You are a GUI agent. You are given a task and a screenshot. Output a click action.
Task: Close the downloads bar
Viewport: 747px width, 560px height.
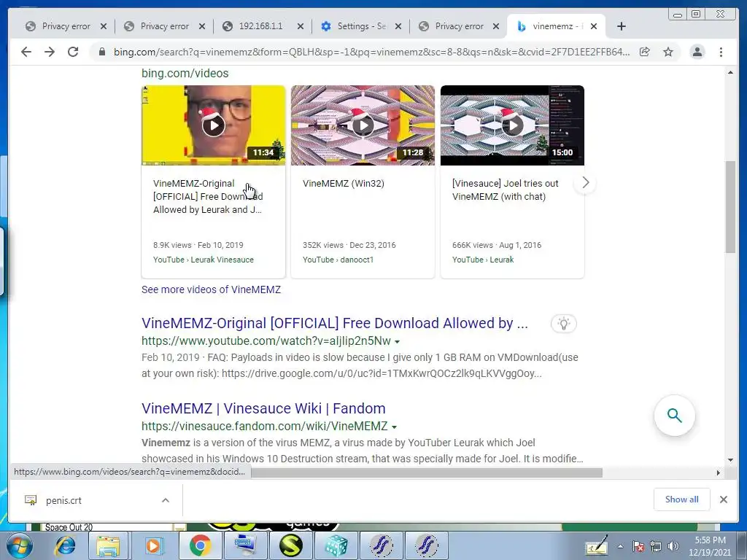tap(723, 499)
